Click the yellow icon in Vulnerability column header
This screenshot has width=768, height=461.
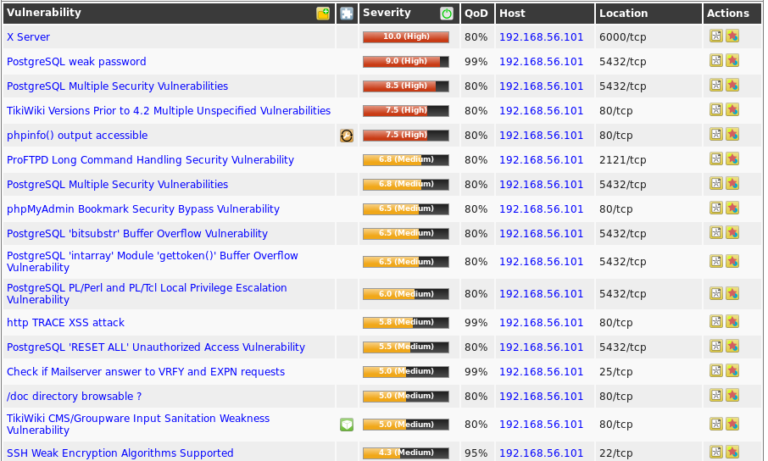(323, 13)
